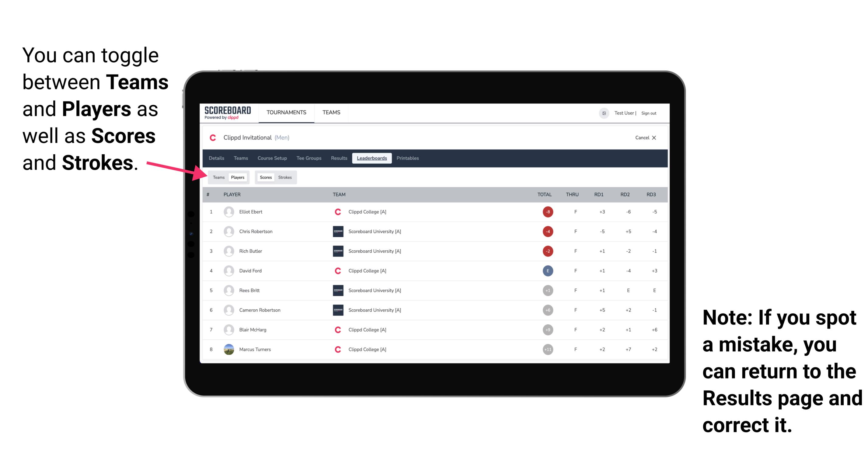The image size is (868, 467).
Task: Open the Tee Groups section
Action: coord(309,159)
